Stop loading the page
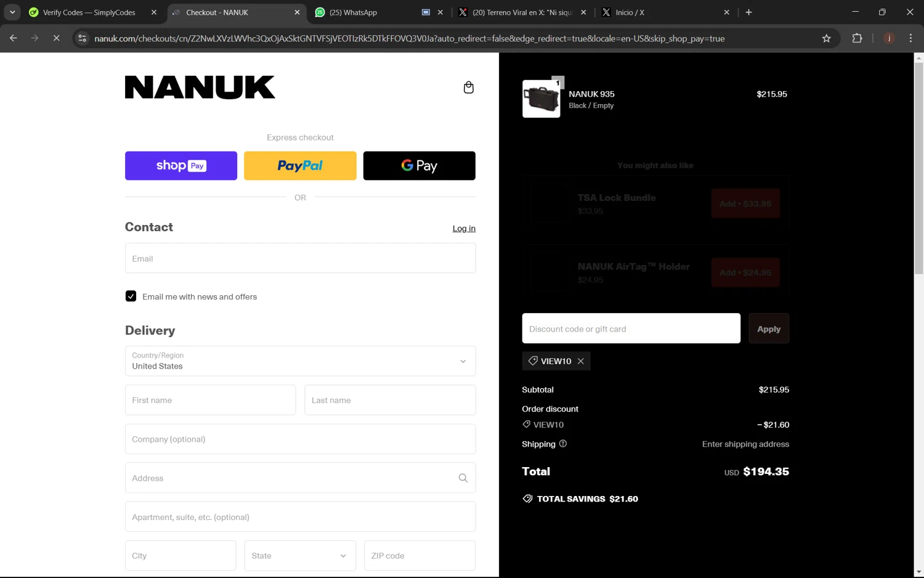Viewport: 924px width, 578px height. 56,38
